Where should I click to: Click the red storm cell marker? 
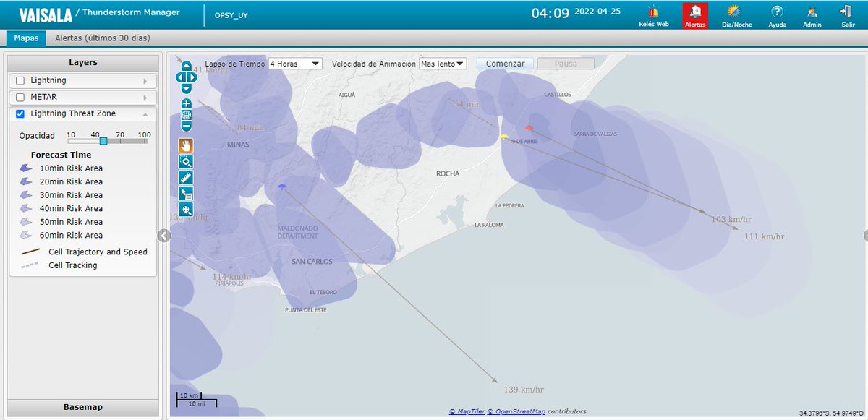pos(529,127)
